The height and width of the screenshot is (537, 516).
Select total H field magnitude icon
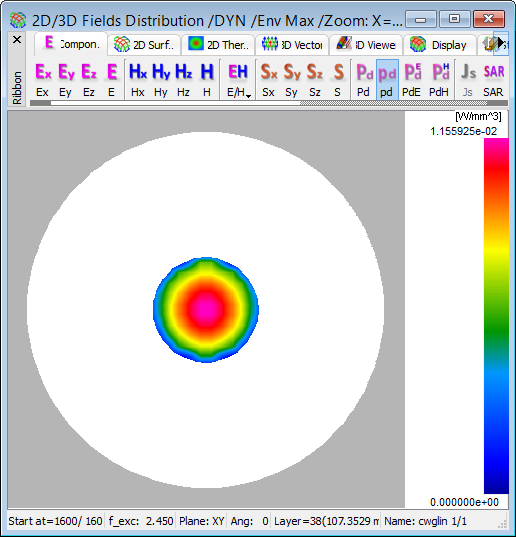click(207, 79)
